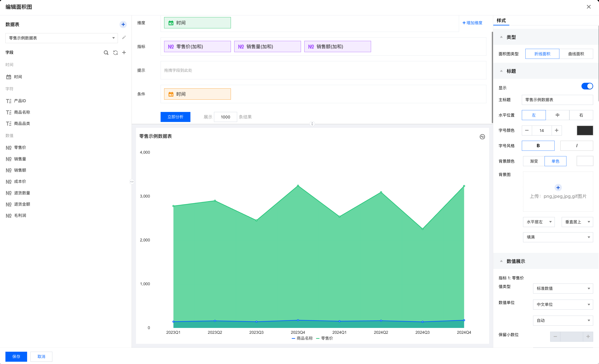Click the add field plus icon
Viewport: 599px width, 364px height.
tap(124, 53)
